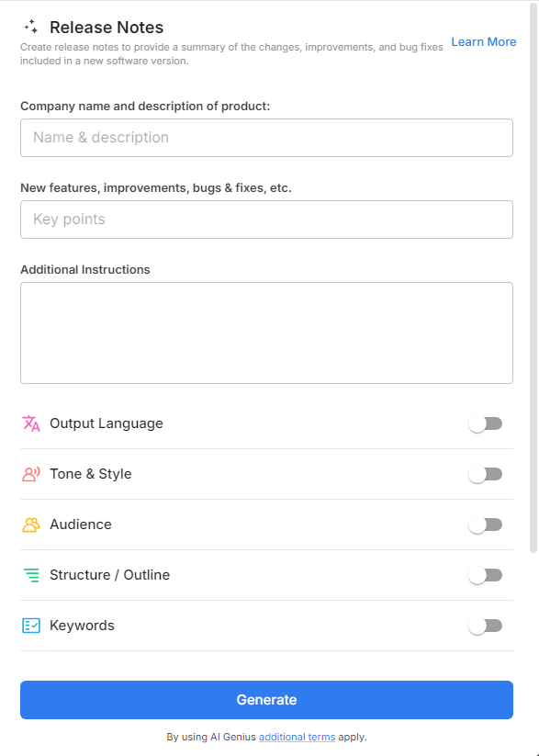539x756 pixels.
Task: Click the Release Notes heading
Action: (x=107, y=28)
